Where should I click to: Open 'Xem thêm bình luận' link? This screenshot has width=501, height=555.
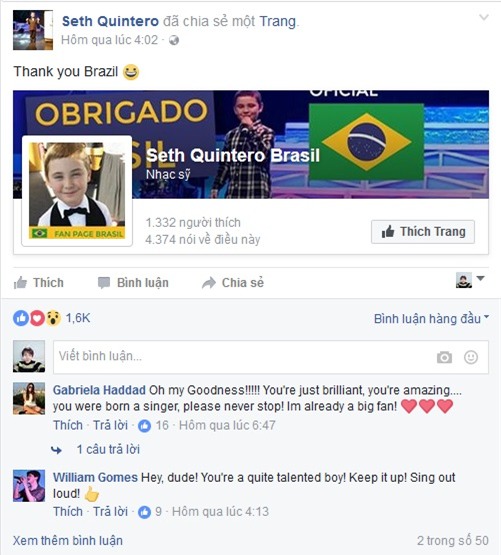point(68,540)
